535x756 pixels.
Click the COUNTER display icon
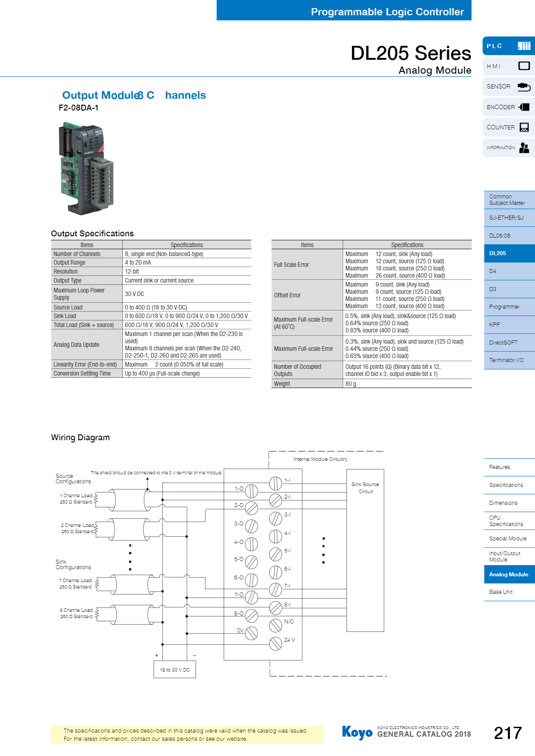point(524,127)
